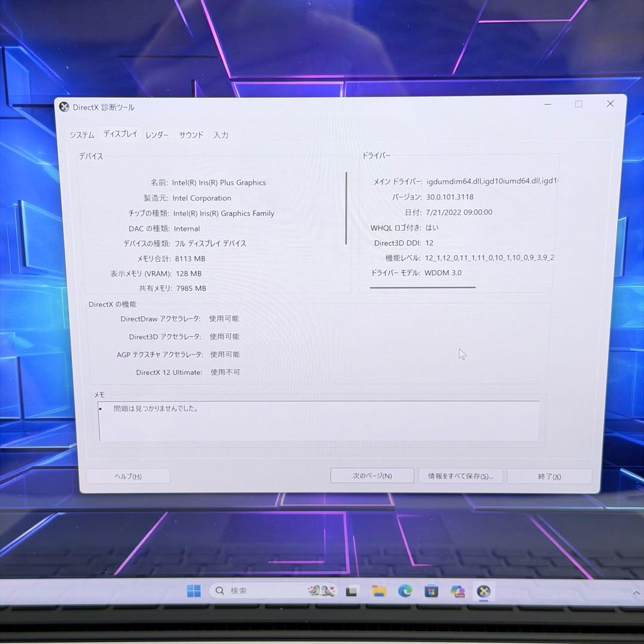The height and width of the screenshot is (644, 644).
Task: Click the total memory value 8113 MB
Action: 190,259
